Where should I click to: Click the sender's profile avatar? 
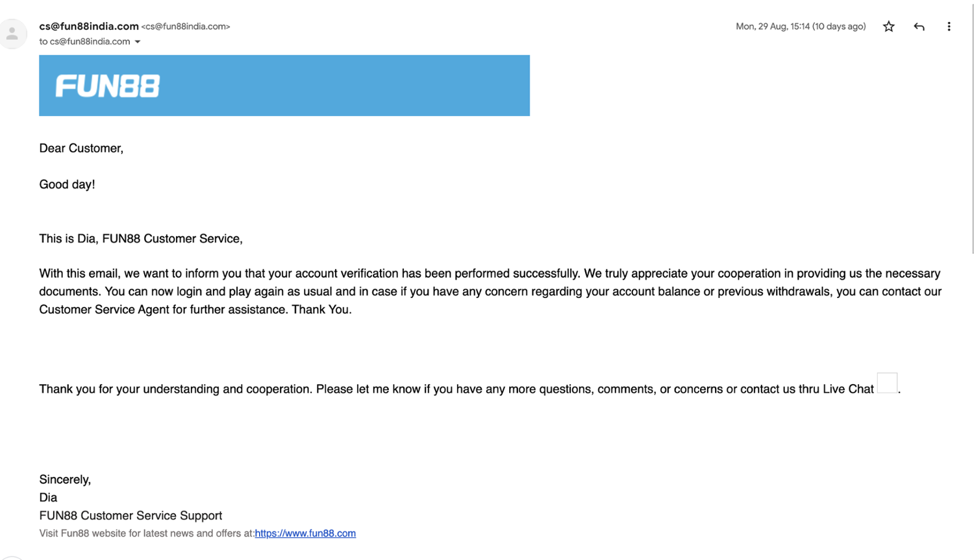(x=12, y=34)
